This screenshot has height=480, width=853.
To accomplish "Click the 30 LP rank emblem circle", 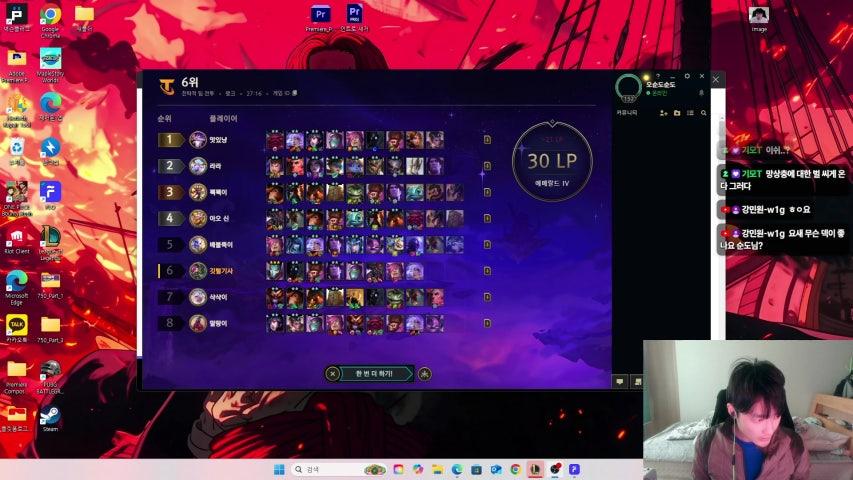I will (552, 162).
